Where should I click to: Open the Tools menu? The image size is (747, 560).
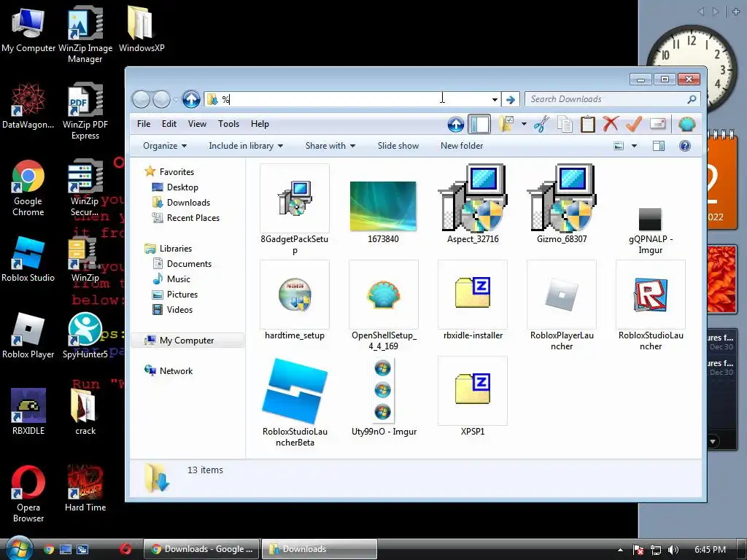228,124
